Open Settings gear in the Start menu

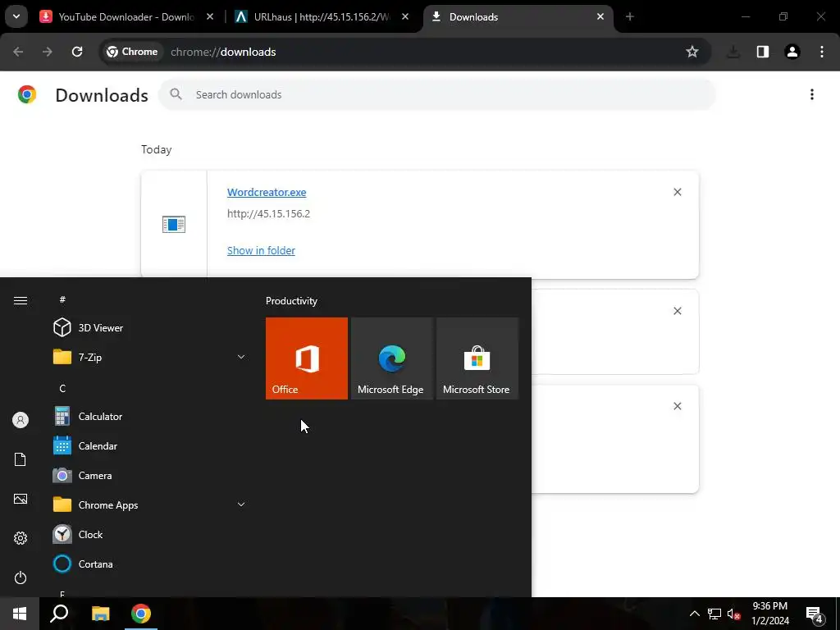click(x=21, y=538)
